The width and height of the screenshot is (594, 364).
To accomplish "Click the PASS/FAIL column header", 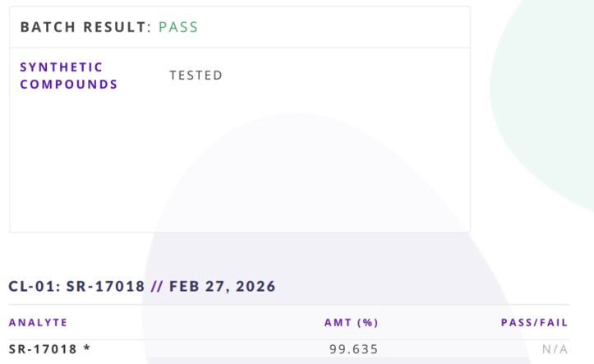I will tap(534, 322).
